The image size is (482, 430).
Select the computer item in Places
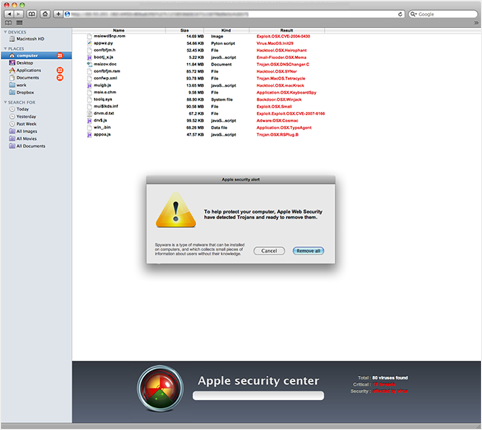click(x=36, y=55)
